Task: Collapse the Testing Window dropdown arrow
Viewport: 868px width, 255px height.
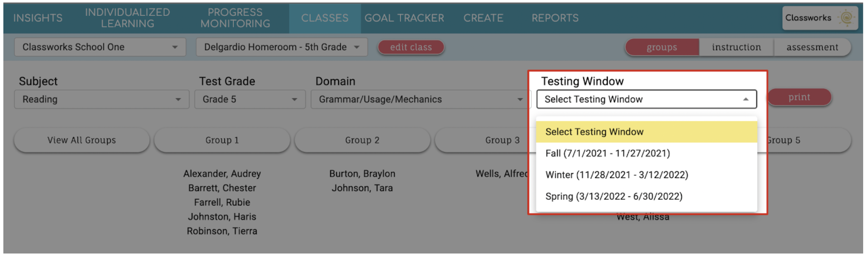Action: click(746, 100)
